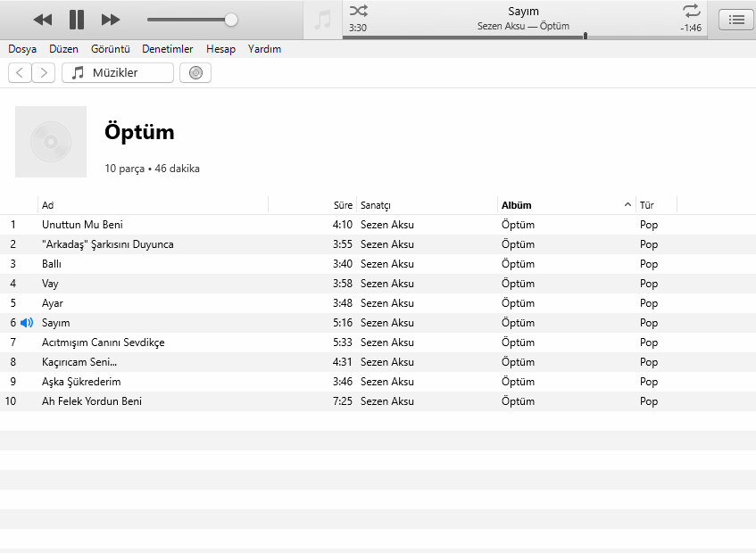Click the previous track rewind button
The width and height of the screenshot is (756, 553).
[43, 20]
